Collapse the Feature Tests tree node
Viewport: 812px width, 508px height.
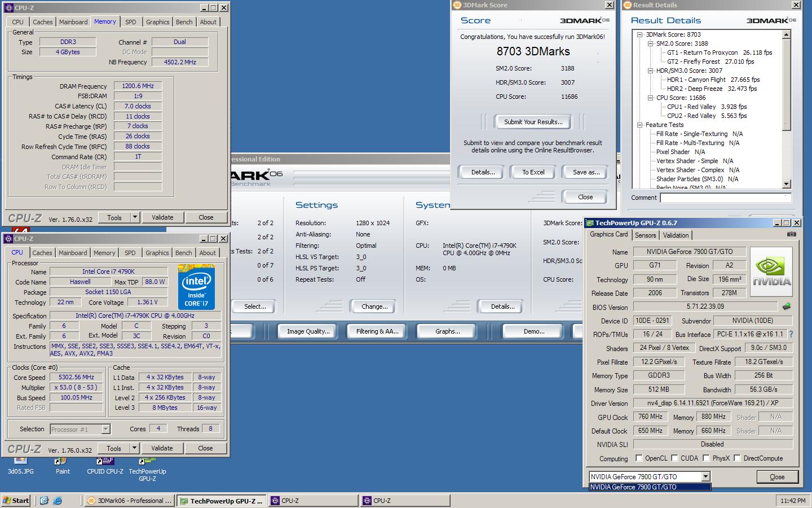[x=640, y=125]
